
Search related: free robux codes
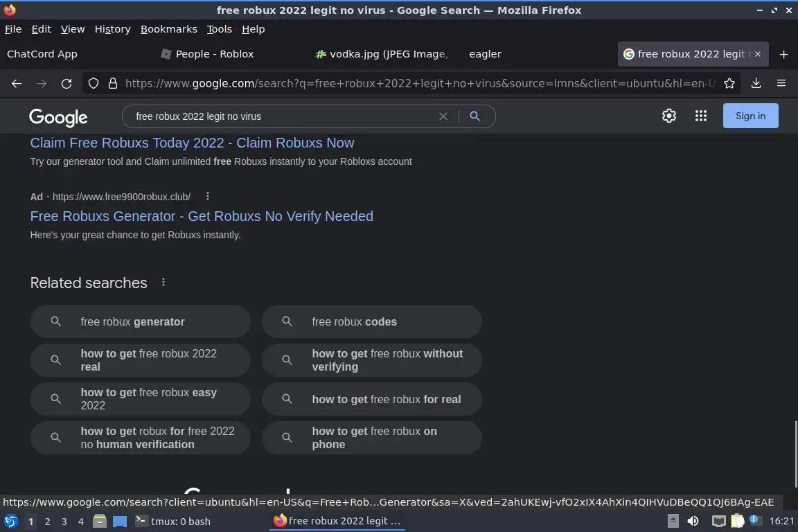coord(371,321)
